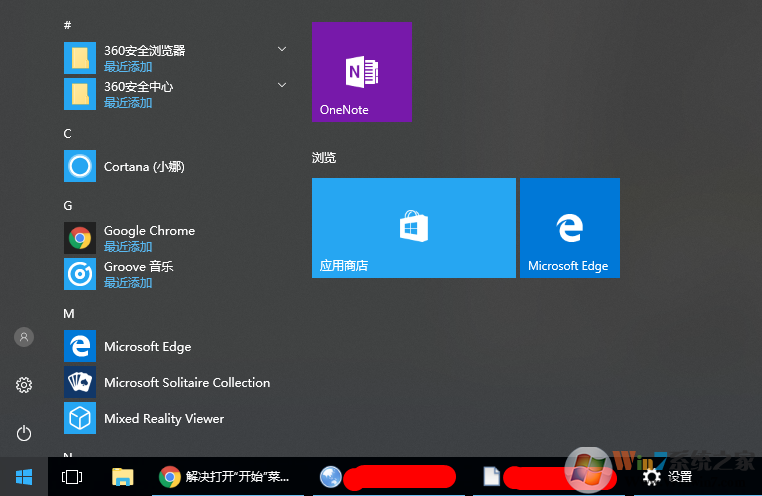Launch Mixed Reality Viewer

click(x=163, y=418)
